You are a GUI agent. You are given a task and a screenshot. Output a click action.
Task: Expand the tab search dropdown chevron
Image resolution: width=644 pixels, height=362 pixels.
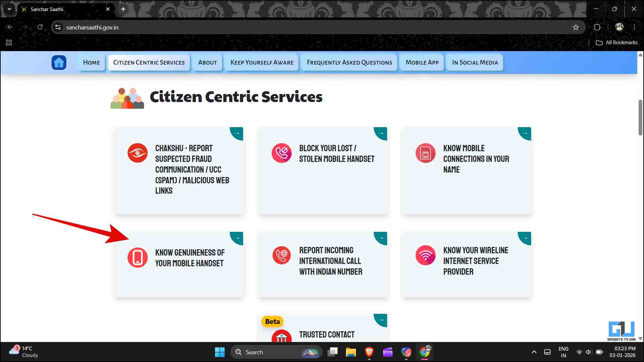point(9,9)
